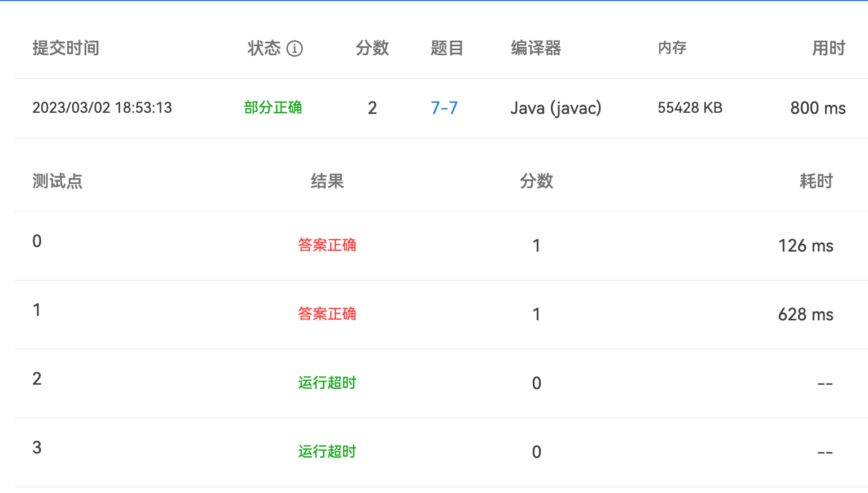Click the 800 ms total time value
The height and width of the screenshot is (493, 868).
(x=818, y=108)
